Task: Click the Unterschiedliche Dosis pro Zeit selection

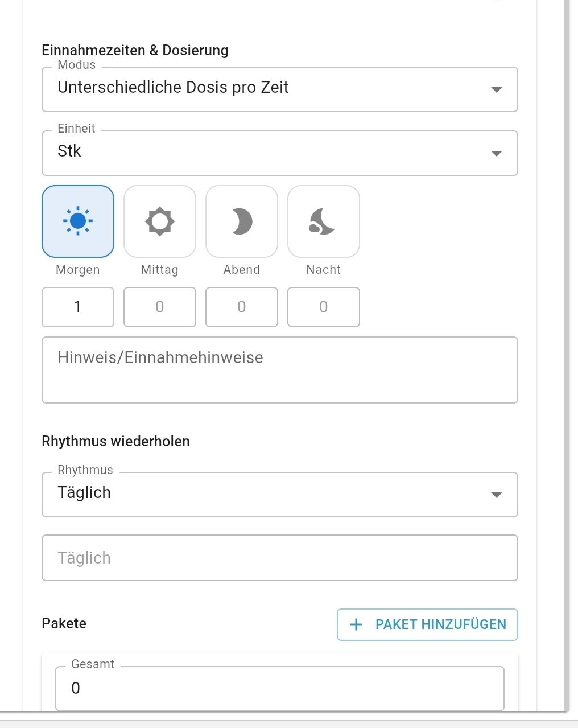Action: click(173, 88)
